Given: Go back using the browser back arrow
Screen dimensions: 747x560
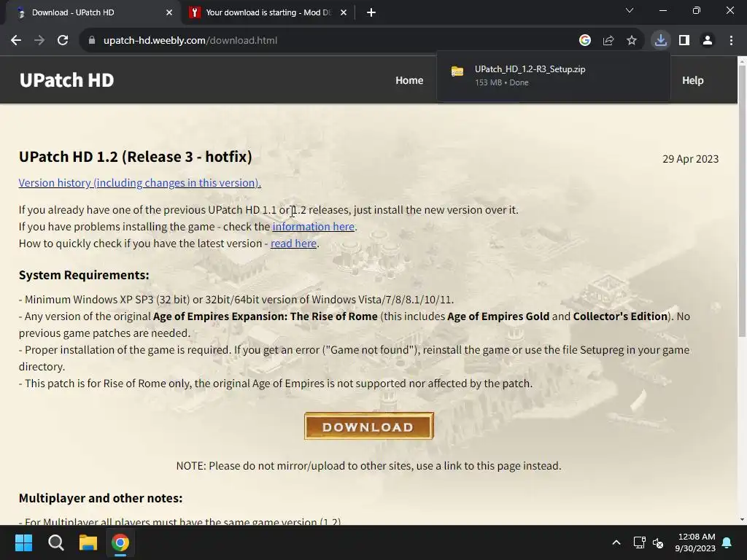Looking at the screenshot, I should [x=16, y=41].
